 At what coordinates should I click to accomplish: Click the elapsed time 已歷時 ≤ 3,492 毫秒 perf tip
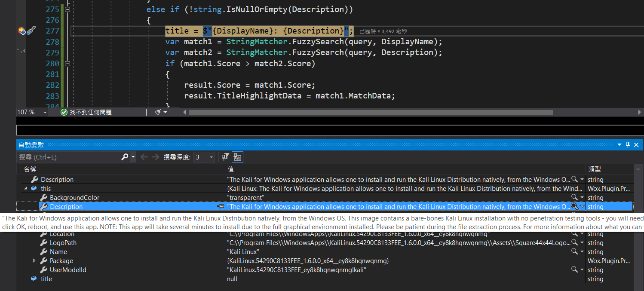coord(383,31)
